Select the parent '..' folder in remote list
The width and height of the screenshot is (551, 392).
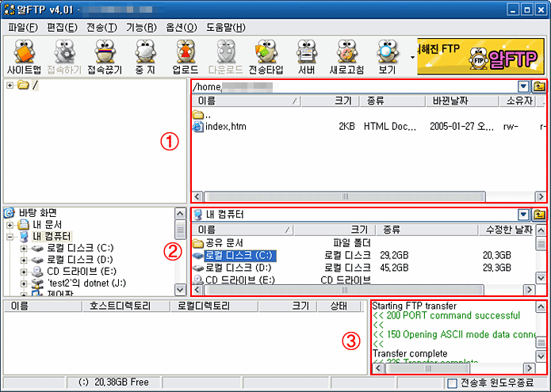pos(202,115)
